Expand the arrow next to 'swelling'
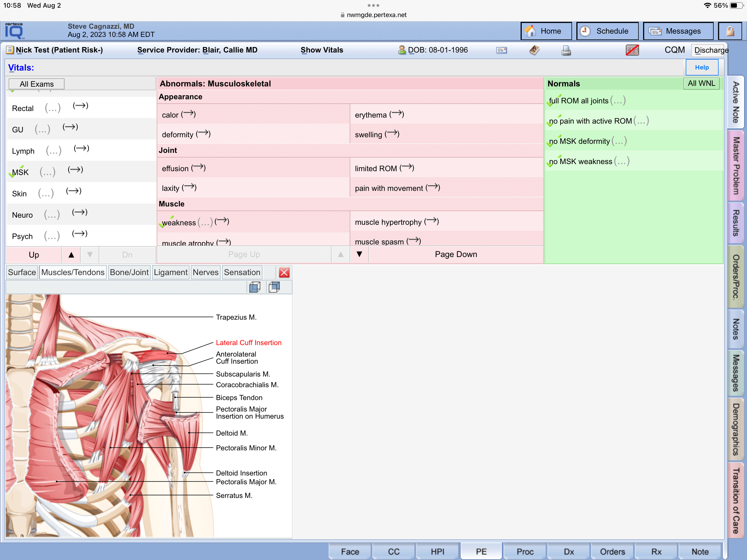The width and height of the screenshot is (747, 560). (x=392, y=134)
